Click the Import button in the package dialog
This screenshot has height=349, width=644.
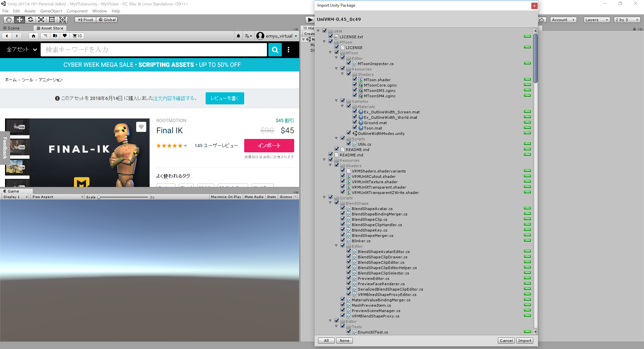coord(524,340)
